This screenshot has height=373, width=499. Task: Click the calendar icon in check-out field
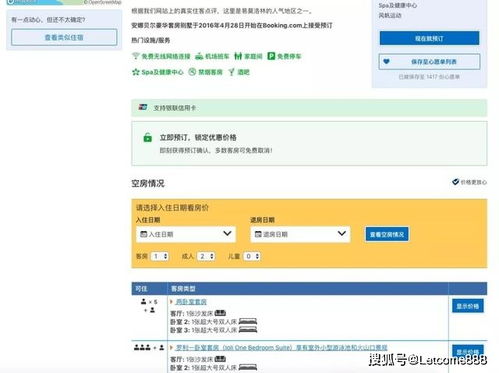(x=258, y=234)
